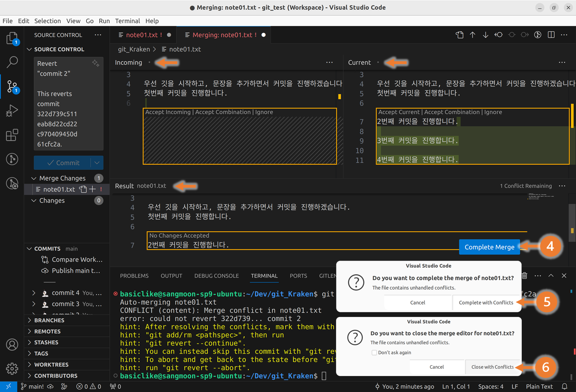This screenshot has height=392, width=576.
Task: Kill terminal with the trash icon
Action: tap(525, 275)
